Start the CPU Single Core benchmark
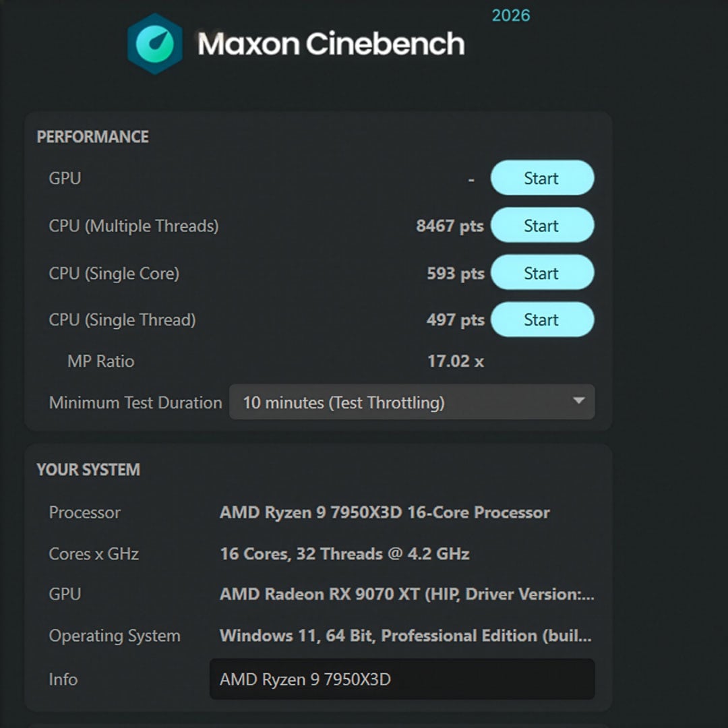 (543, 272)
